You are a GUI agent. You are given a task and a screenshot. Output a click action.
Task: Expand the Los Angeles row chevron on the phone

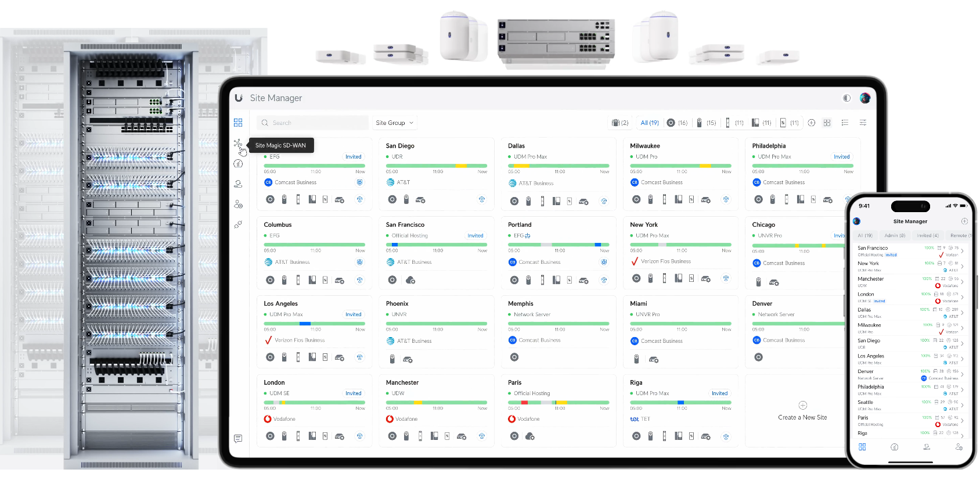[962, 359]
